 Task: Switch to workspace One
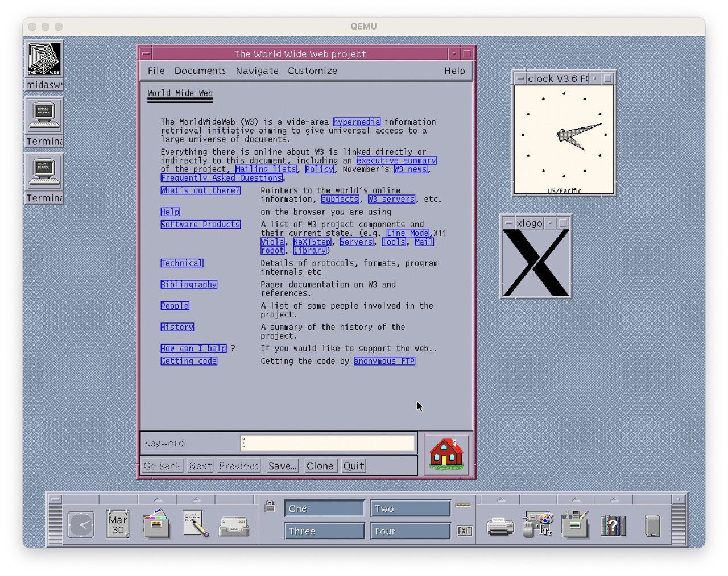pyautogui.click(x=324, y=508)
